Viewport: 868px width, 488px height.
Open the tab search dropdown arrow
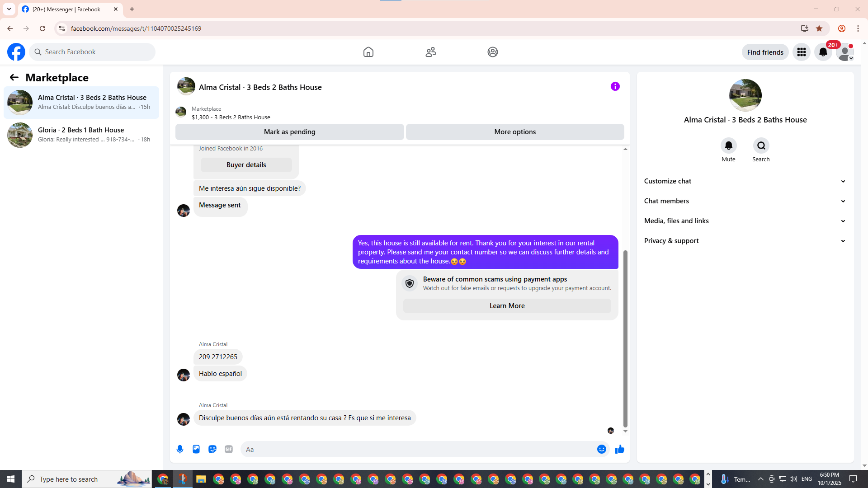[9, 9]
